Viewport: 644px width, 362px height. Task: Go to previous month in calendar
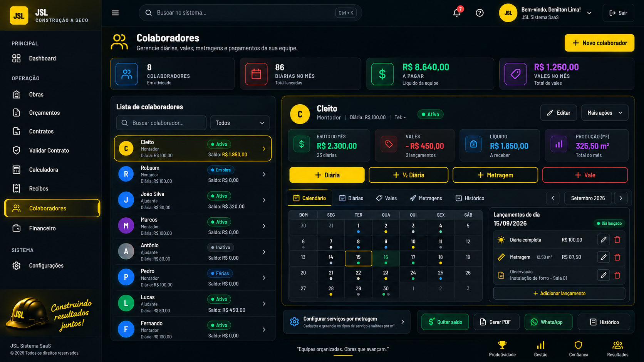pyautogui.click(x=553, y=198)
